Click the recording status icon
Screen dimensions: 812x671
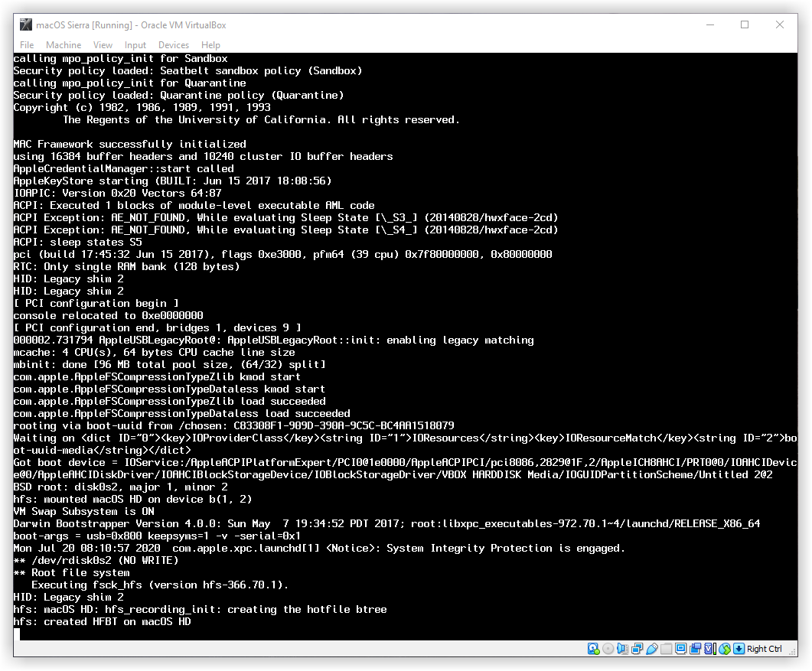point(695,649)
